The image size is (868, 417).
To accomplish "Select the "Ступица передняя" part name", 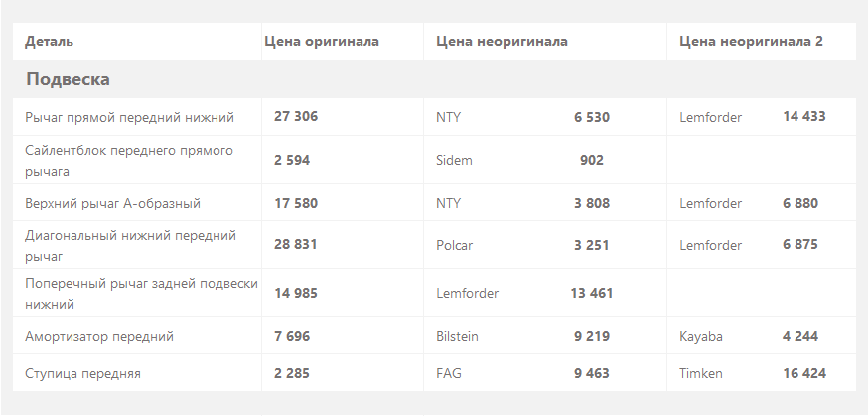I will [82, 374].
